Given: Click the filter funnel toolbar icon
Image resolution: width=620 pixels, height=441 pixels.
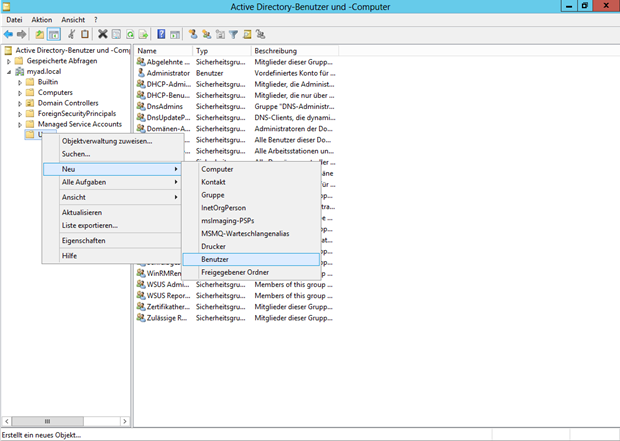Looking at the screenshot, I should 232,34.
